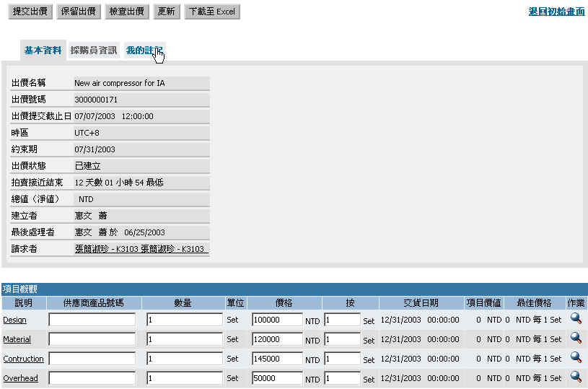
Task: Click the 檢查出價 button
Action: (126, 12)
